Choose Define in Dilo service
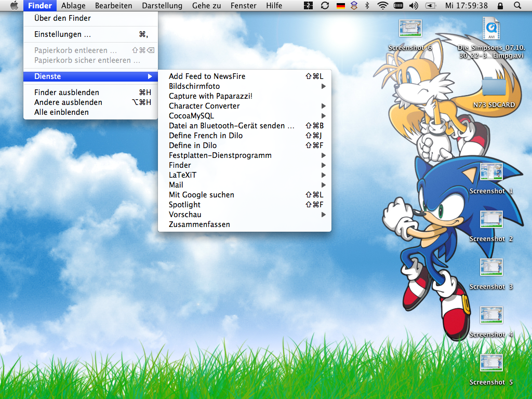The image size is (532, 399). click(x=245, y=145)
